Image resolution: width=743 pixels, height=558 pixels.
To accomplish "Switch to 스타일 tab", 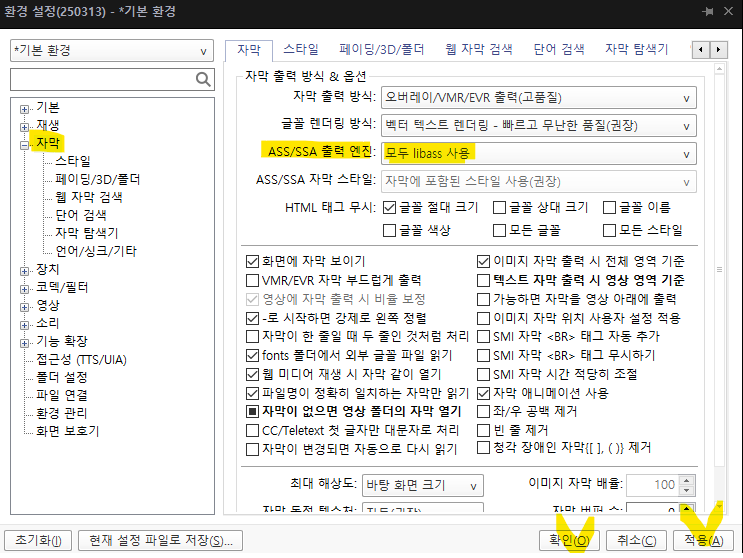I will point(301,49).
